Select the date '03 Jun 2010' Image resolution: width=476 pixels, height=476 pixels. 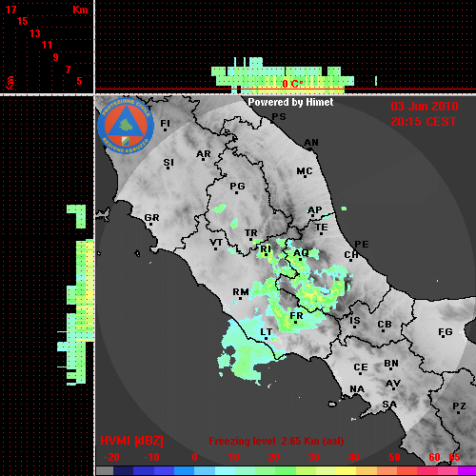[425, 107]
